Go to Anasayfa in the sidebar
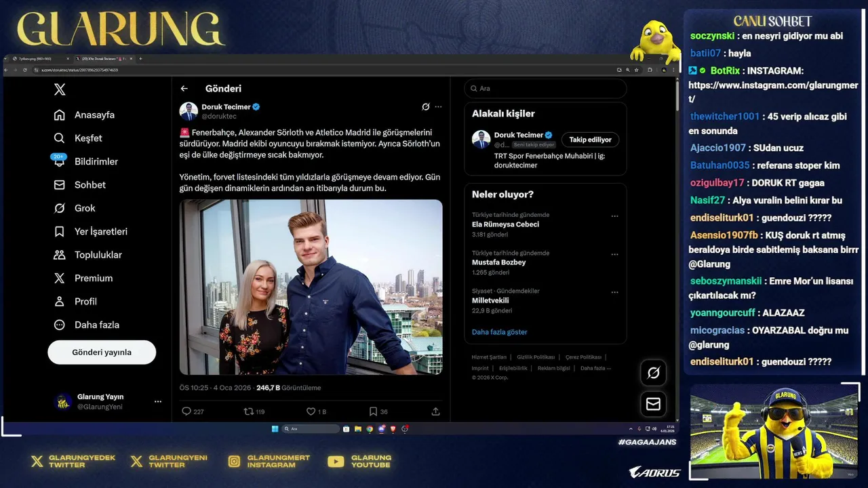This screenshot has height=488, width=868. (85, 115)
